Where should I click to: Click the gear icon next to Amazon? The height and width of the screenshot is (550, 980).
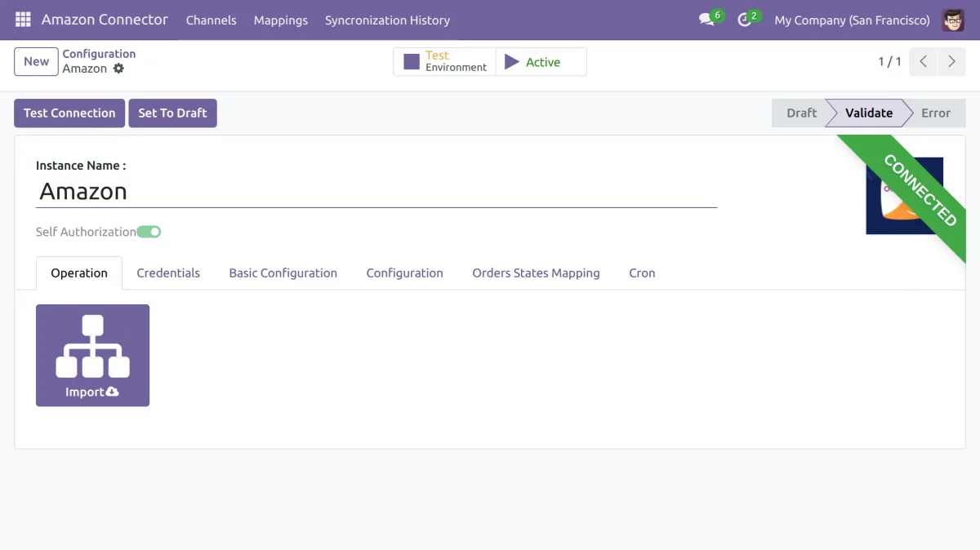119,69
